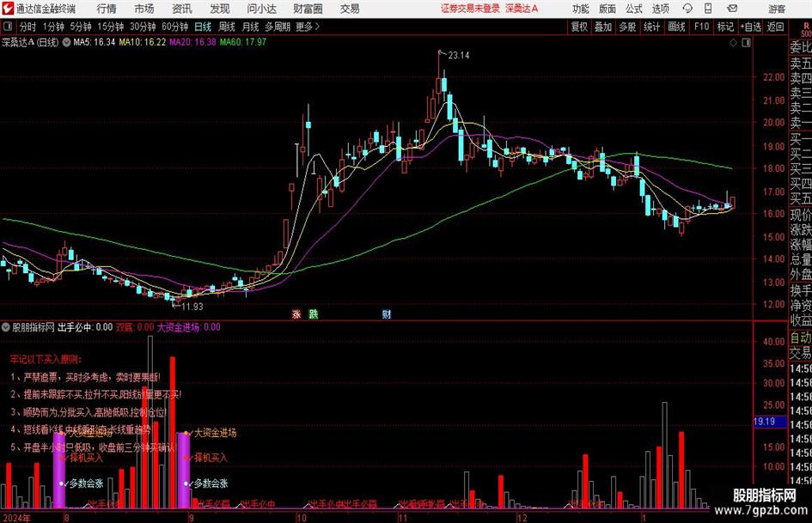Click the 股朋指标网 indicator name

point(34,327)
